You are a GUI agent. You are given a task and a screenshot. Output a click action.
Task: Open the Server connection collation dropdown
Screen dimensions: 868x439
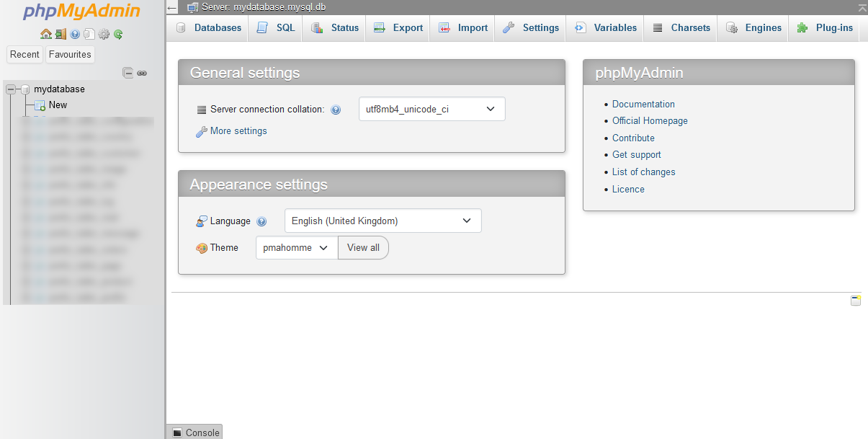click(431, 109)
